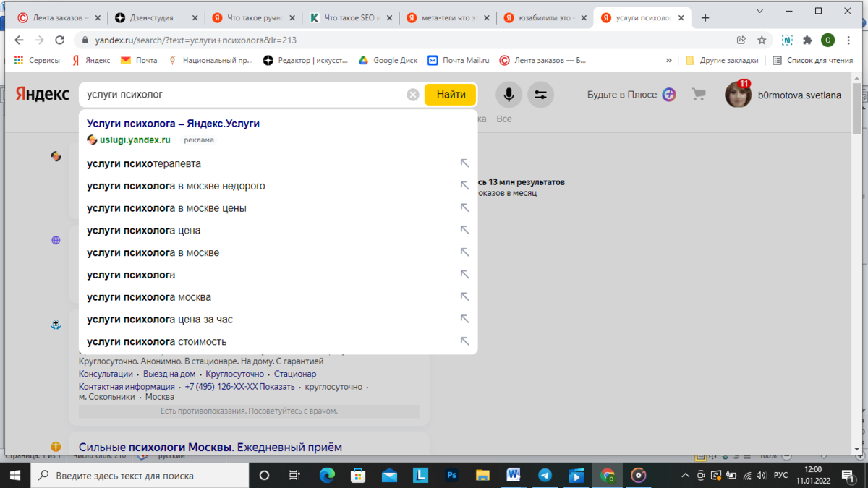Open the Консультации sitelink
The image size is (868, 488).
106,374
